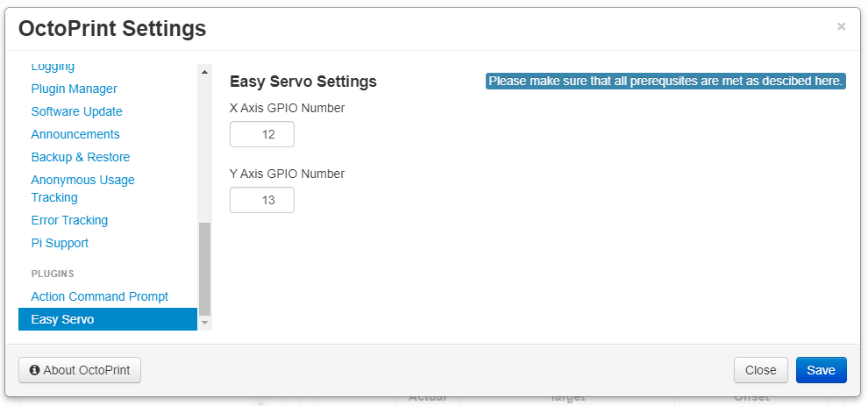Image resolution: width=868 pixels, height=406 pixels.
Task: Go to Software Update settings
Action: coord(76,111)
